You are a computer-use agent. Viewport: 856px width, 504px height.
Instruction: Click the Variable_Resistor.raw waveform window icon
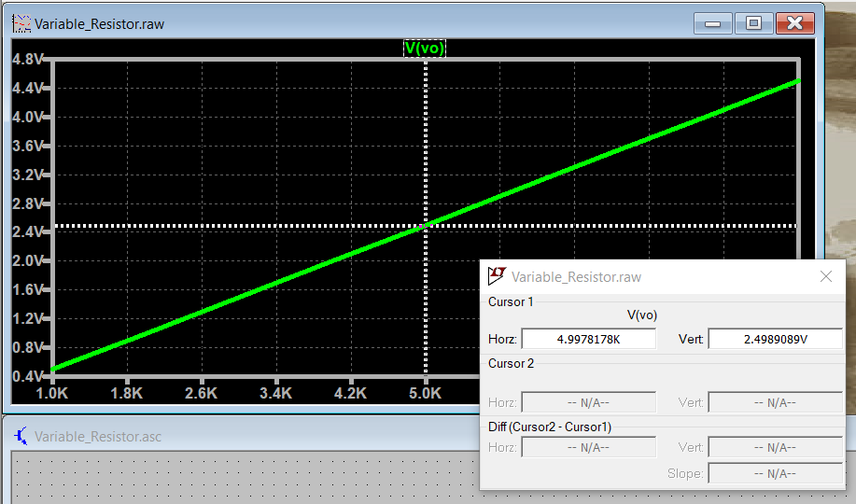tap(21, 23)
